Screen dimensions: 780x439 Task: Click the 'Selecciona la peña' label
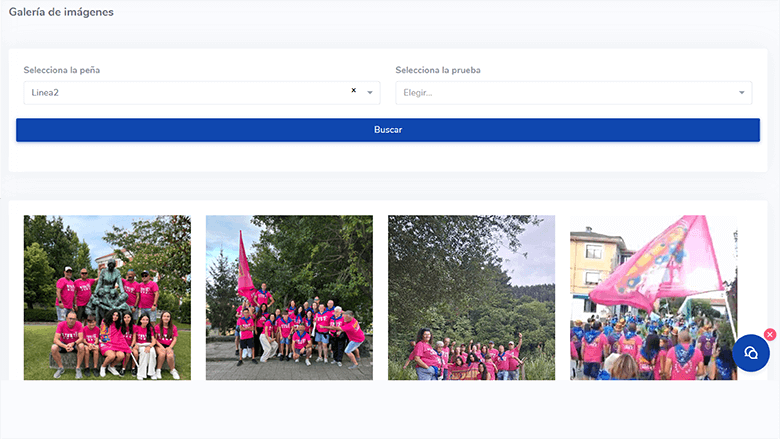pyautogui.click(x=62, y=70)
